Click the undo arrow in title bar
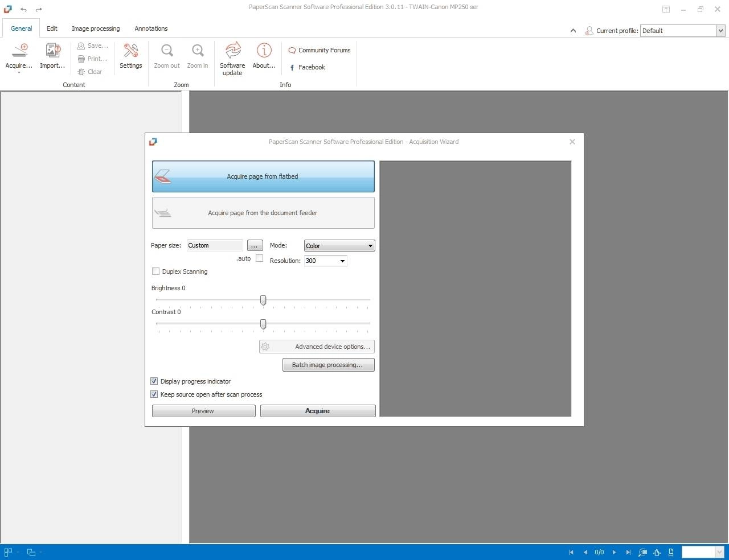This screenshot has height=560, width=729. coord(23,9)
